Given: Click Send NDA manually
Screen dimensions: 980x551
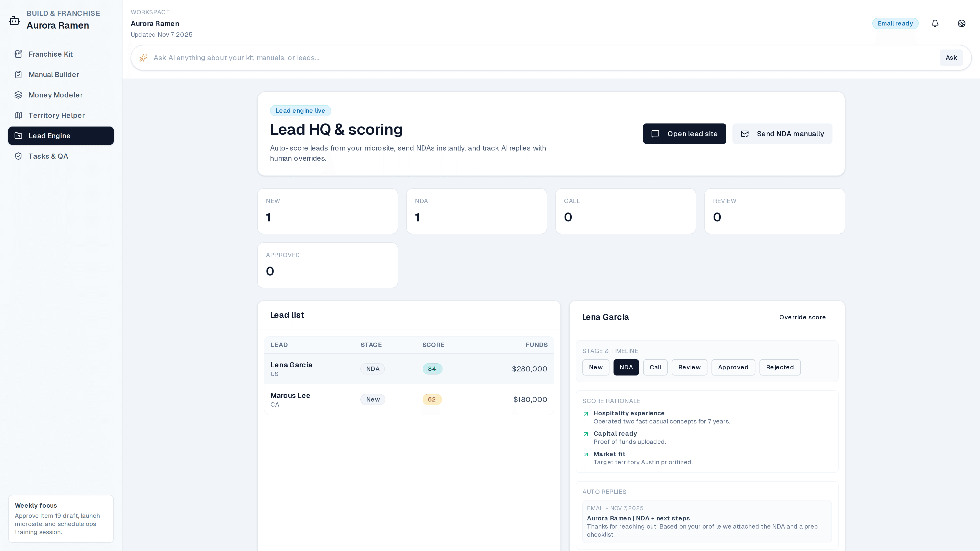Looking at the screenshot, I should 782,133.
